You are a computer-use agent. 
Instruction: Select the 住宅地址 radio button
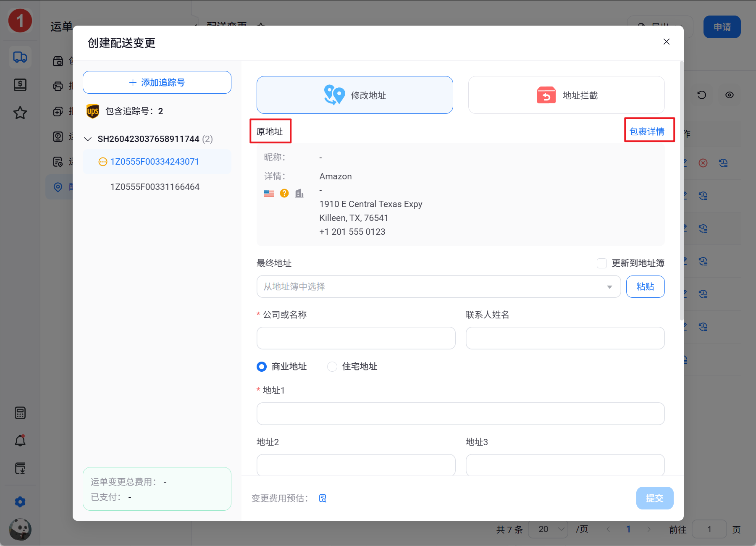pyautogui.click(x=332, y=367)
